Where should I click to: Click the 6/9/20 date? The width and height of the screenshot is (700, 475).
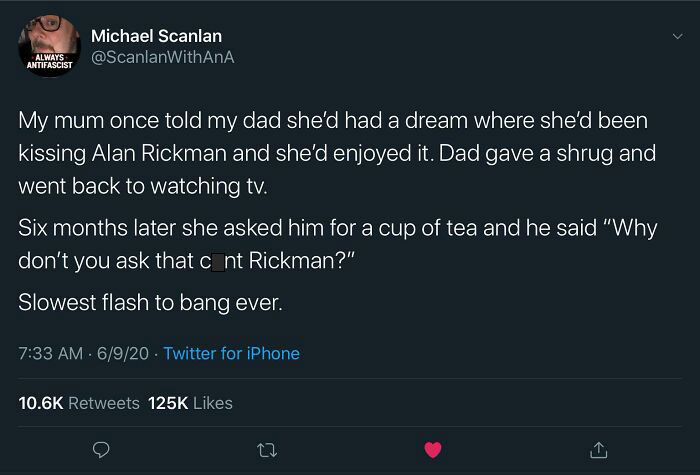coord(125,353)
